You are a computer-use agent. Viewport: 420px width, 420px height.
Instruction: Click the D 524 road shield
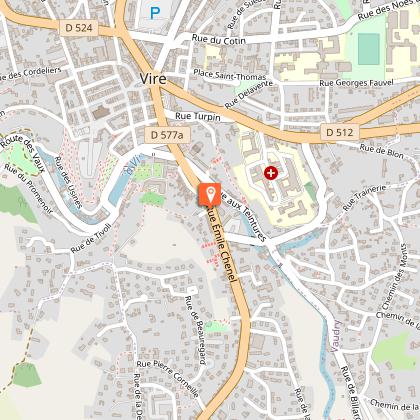[x=79, y=28]
